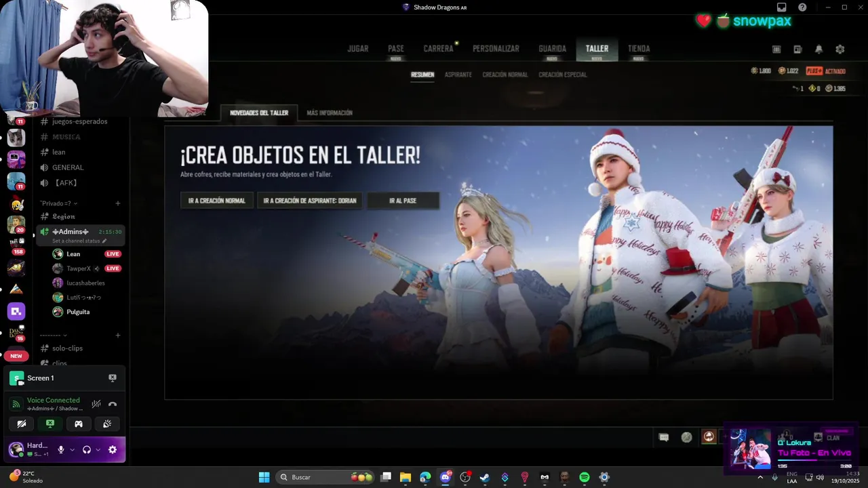868x488 pixels.
Task: Click the 1.800 currency balance
Action: [x=761, y=71]
